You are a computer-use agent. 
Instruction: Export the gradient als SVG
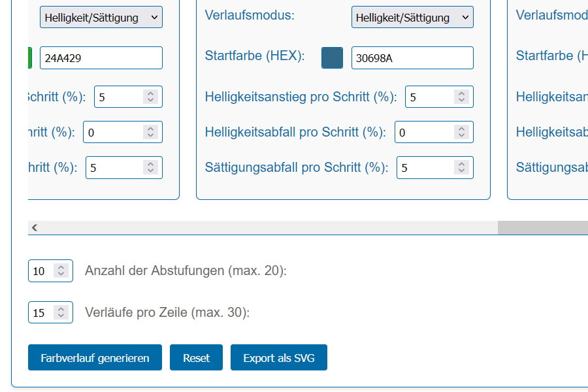(x=278, y=357)
